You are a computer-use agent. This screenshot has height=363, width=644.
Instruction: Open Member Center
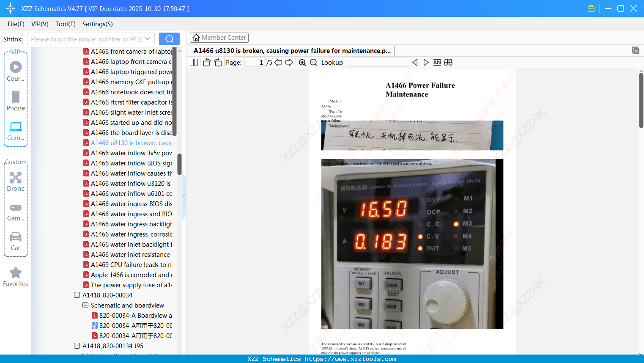coord(219,38)
